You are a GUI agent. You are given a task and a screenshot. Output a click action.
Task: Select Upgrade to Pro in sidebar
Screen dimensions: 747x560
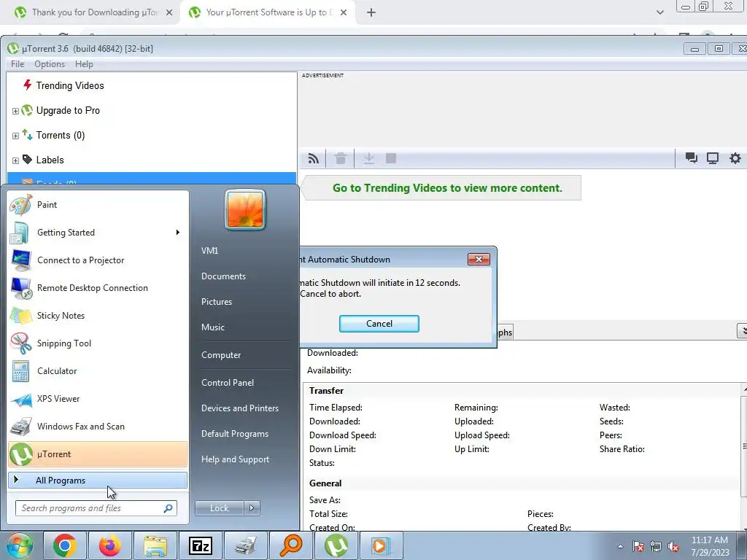(68, 111)
